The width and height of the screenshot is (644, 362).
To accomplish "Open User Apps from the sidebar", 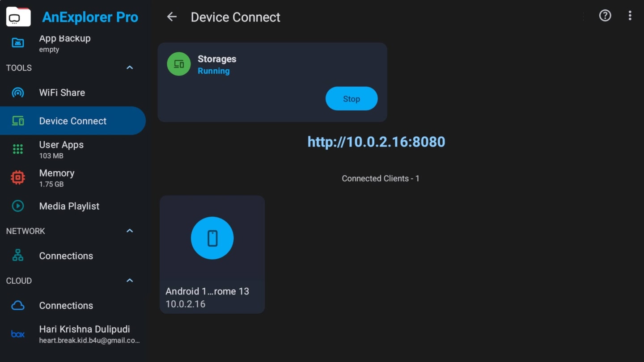I will click(x=18, y=149).
